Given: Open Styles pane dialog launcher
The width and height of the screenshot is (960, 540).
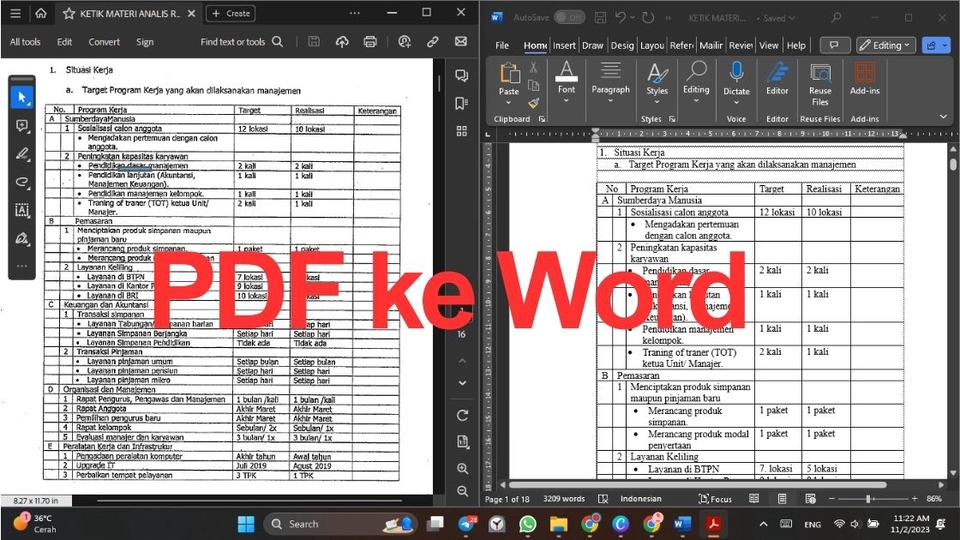Looking at the screenshot, I should pyautogui.click(x=672, y=119).
